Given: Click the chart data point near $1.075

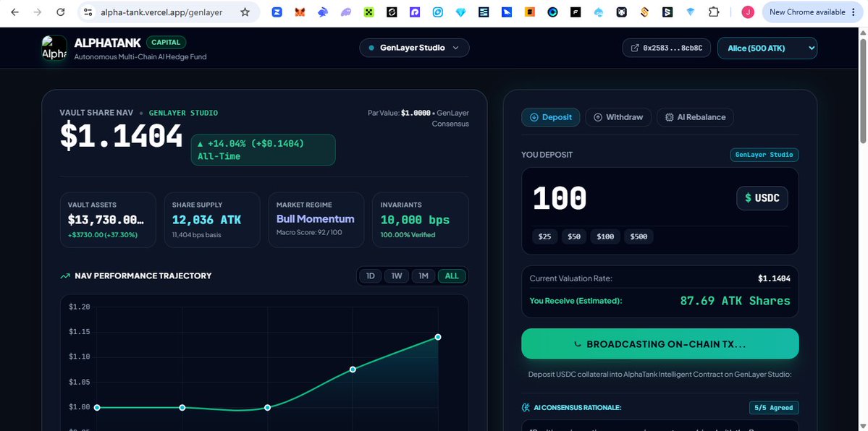Looking at the screenshot, I should pyautogui.click(x=353, y=369).
